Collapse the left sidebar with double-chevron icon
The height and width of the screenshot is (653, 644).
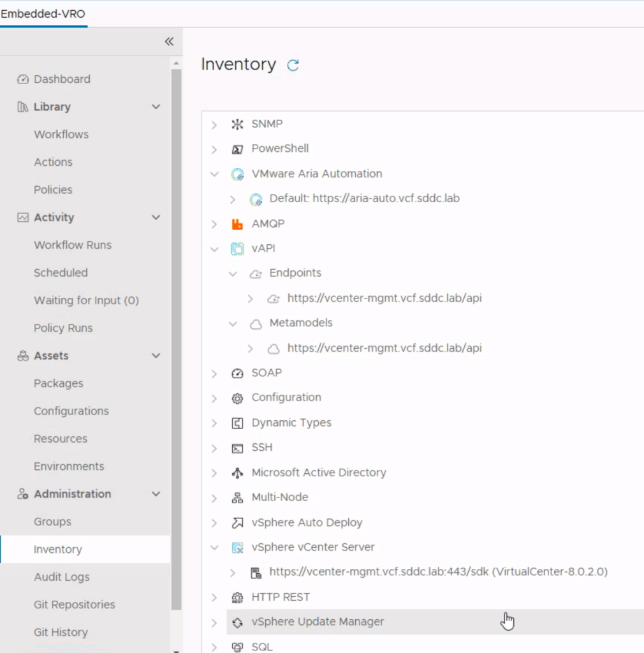coord(169,41)
